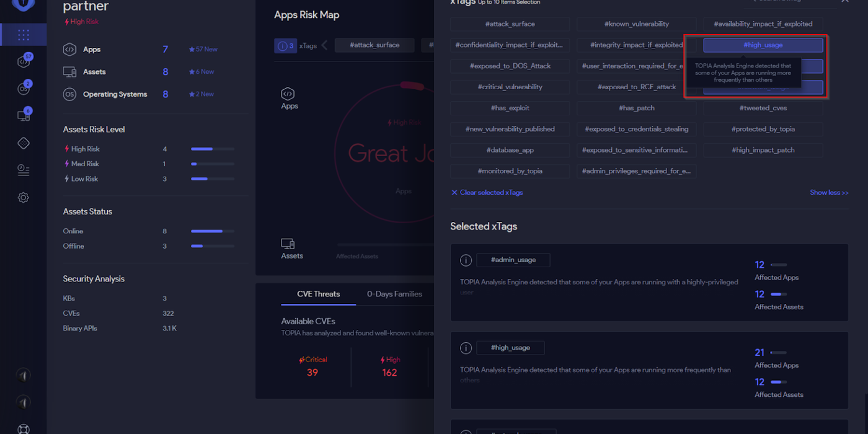The height and width of the screenshot is (434, 868).
Task: Click the Apps count 7
Action: coord(166,50)
